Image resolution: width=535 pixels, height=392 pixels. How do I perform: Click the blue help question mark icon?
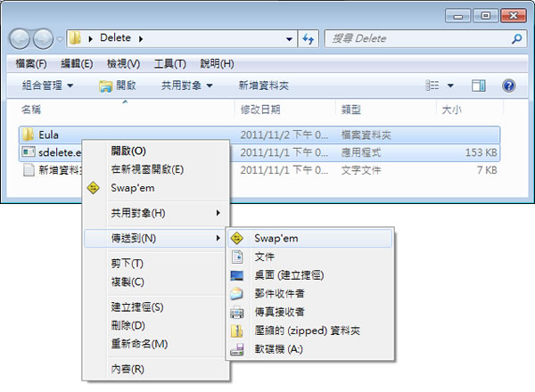pyautogui.click(x=508, y=86)
